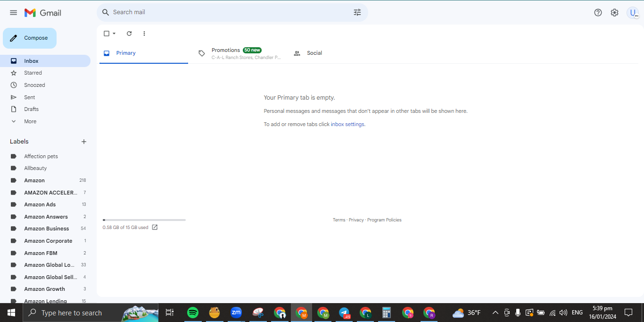This screenshot has width=644, height=322.
Task: Click the storage usage progress bar
Action: [x=144, y=220]
